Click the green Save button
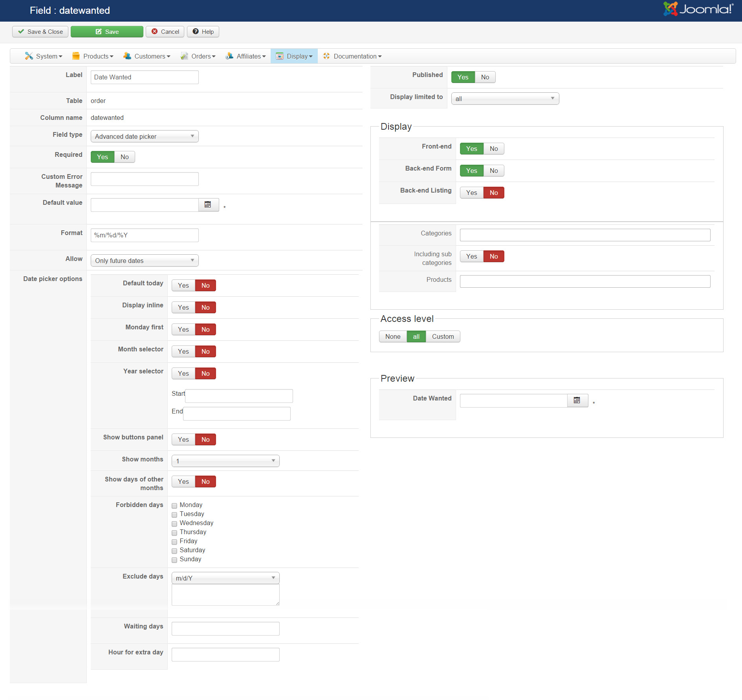This screenshot has height=700, width=742. (x=107, y=31)
